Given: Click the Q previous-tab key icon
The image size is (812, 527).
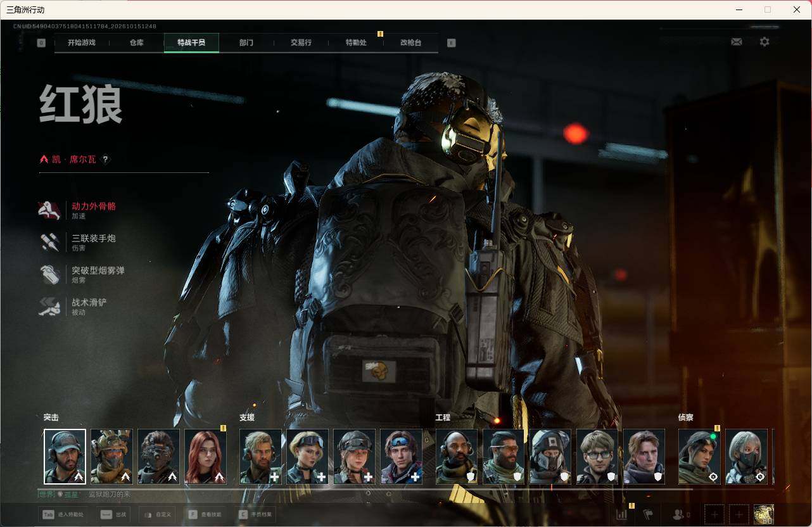Looking at the screenshot, I should click(x=41, y=43).
